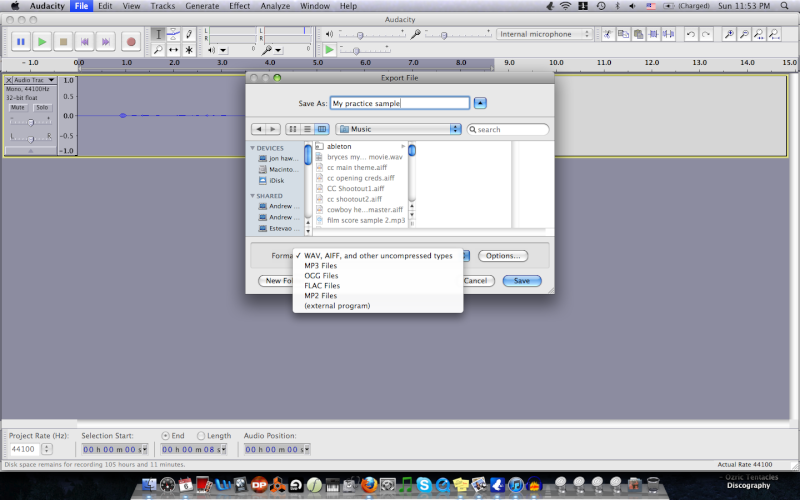Collapse the SHARED sidebar section
This screenshot has height=500, width=800.
click(x=252, y=196)
